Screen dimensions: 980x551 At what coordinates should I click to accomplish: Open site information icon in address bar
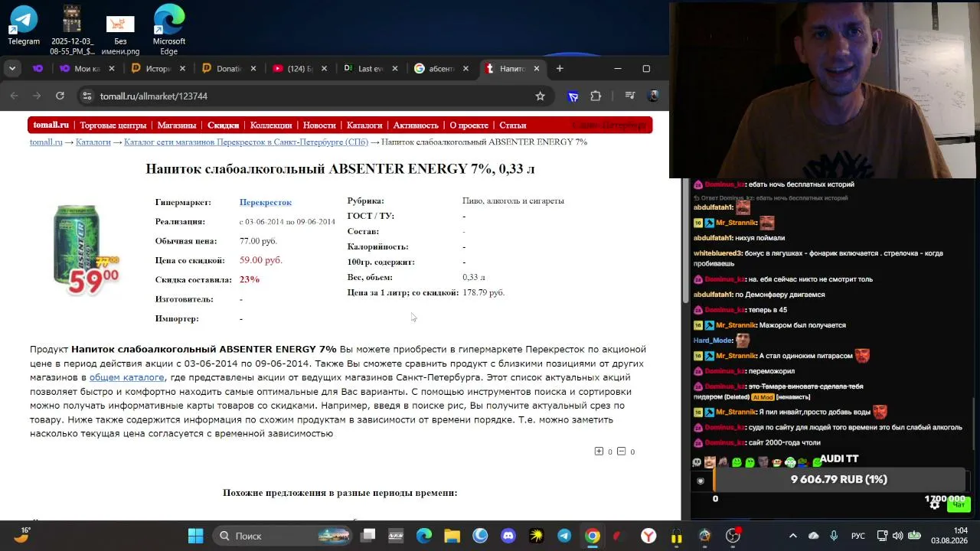[87, 96]
